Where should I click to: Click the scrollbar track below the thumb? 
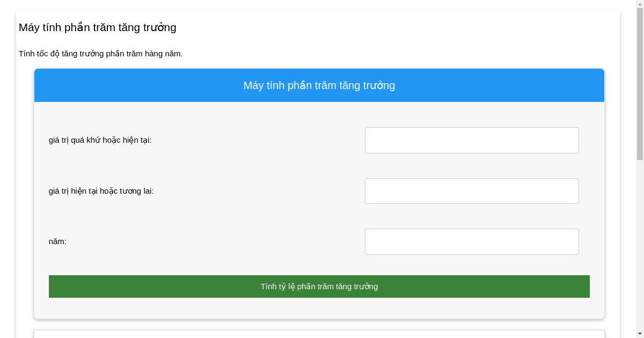[x=640, y=241]
